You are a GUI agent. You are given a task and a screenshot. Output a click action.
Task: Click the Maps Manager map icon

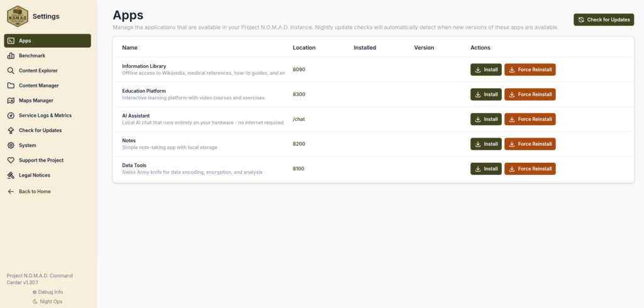coord(11,100)
